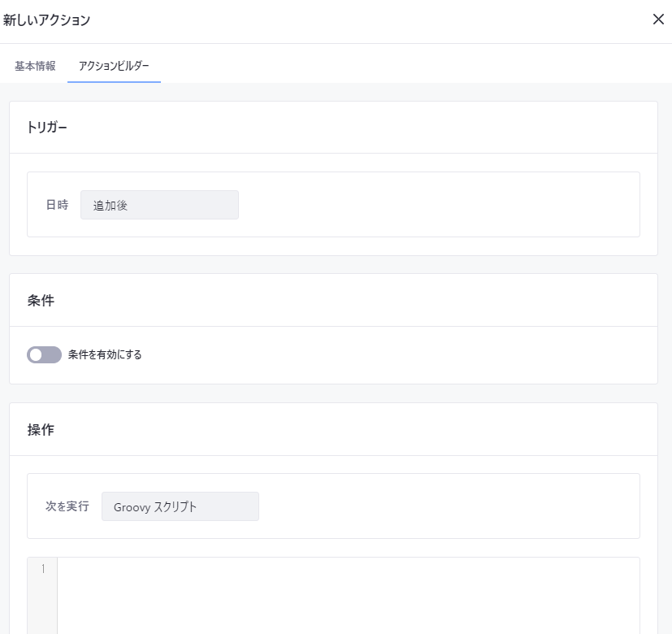Open the 追加後 trigger dropdown
Viewport: 672px width, 634px height.
point(159,205)
